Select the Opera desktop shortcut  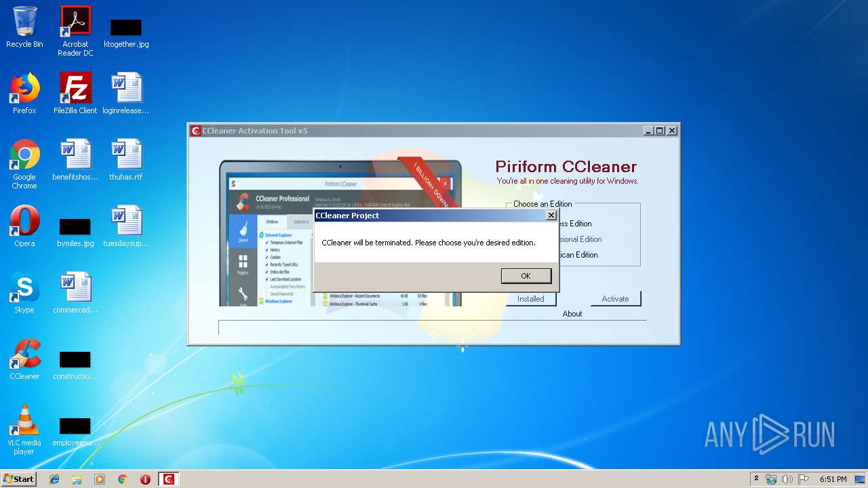24,226
